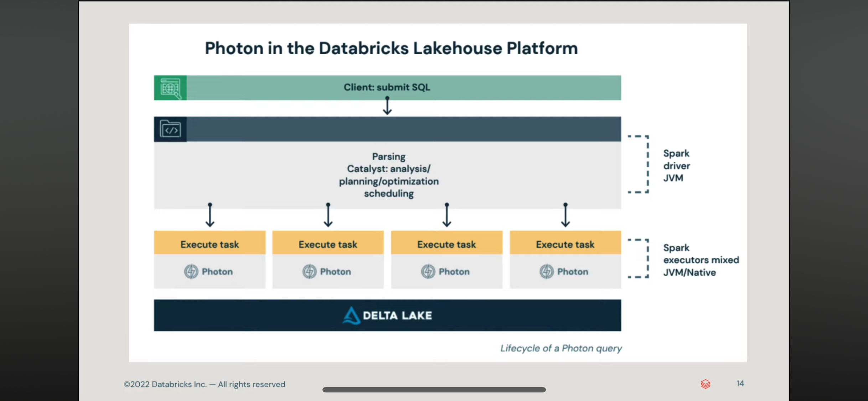868x401 pixels.
Task: Click the 'Spark executors mixed JVM/Native' label
Action: (701, 260)
